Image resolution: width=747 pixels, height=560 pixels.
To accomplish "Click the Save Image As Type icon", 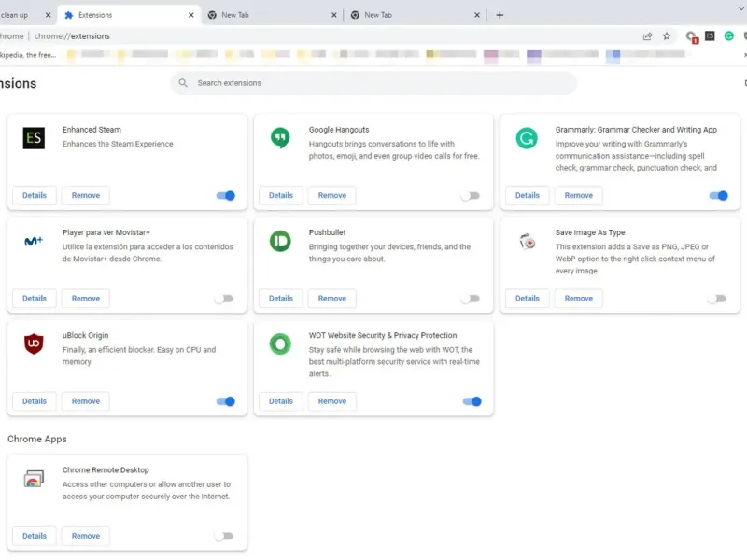I will pos(527,242).
